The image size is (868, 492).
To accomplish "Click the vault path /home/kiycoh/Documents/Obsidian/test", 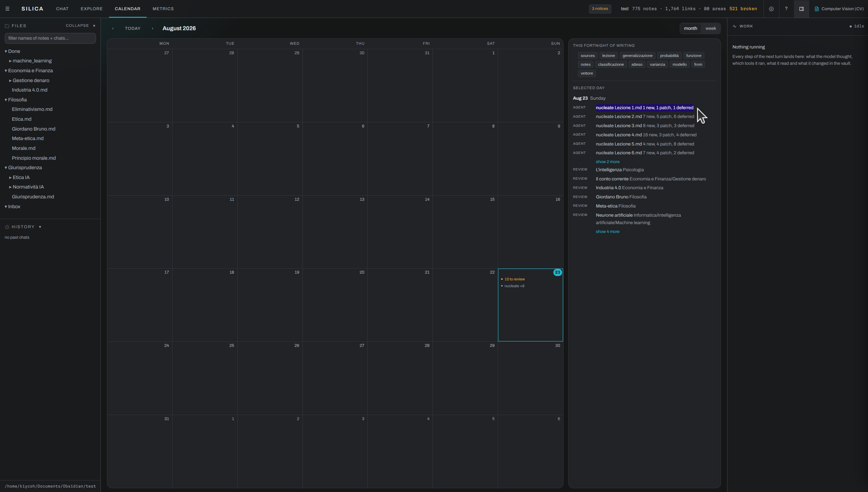I will click(x=50, y=486).
